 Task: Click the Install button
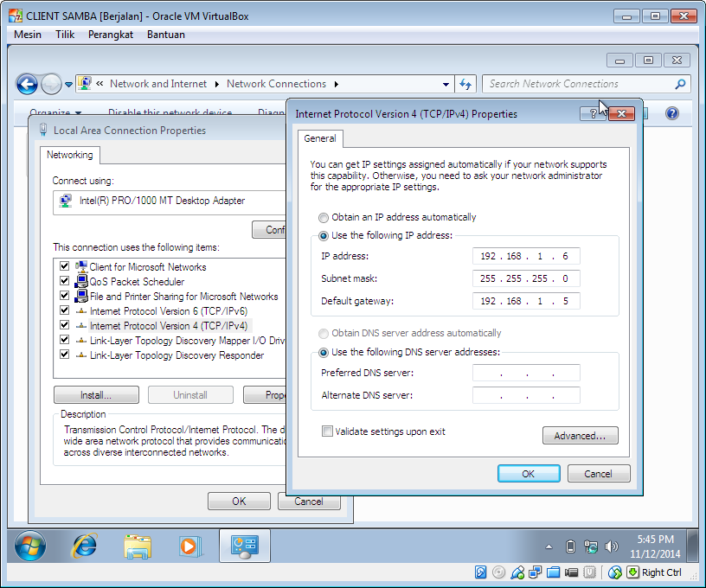96,395
